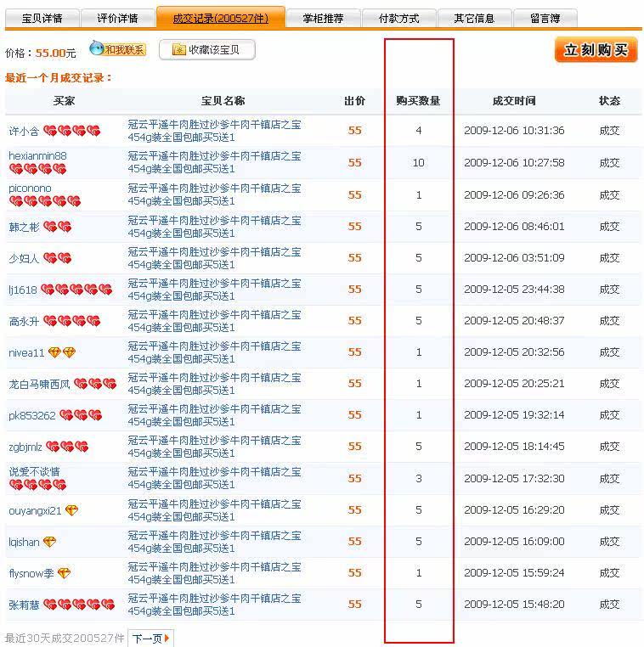Open buyer ouyangxi21 profile link
This screenshot has height=647, width=644.
click(x=35, y=511)
